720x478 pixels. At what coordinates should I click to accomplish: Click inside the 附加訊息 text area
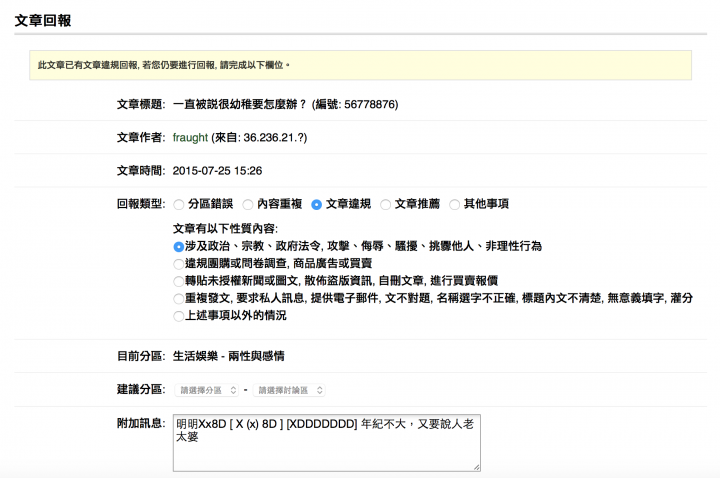(326, 443)
